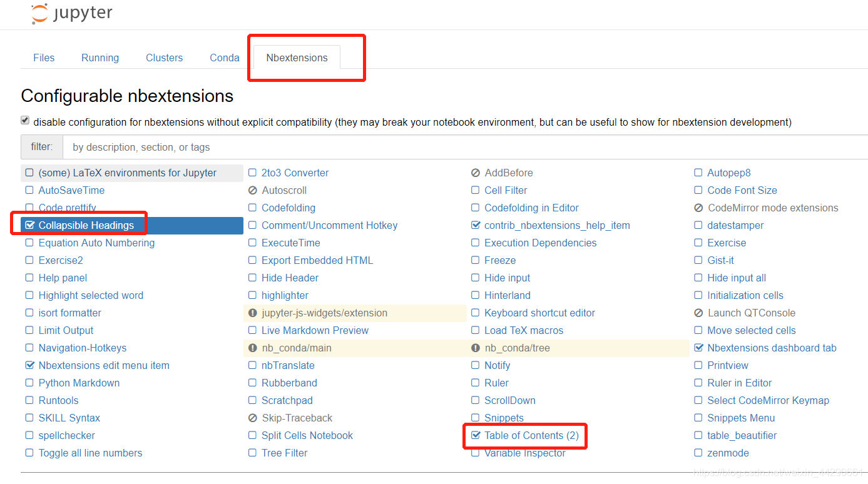Enable the Split Cells Notebook checkbox
The height and width of the screenshot is (484, 868).
(x=252, y=435)
